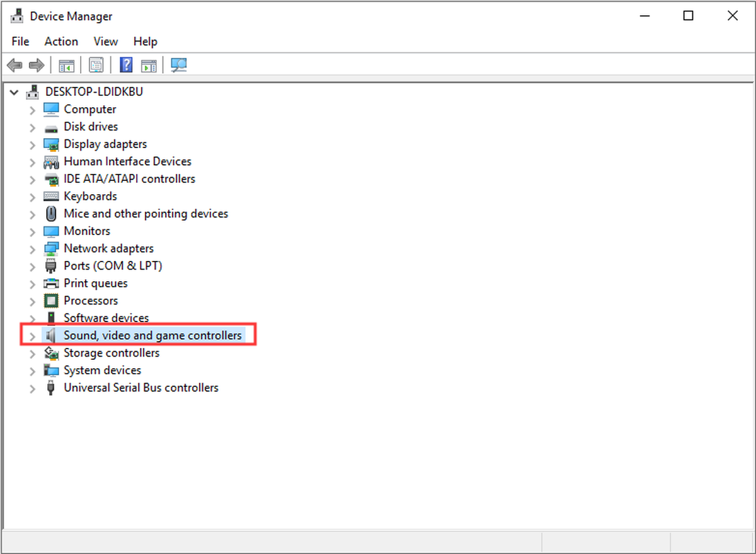This screenshot has height=554, width=756.
Task: Open the File menu
Action: [20, 42]
